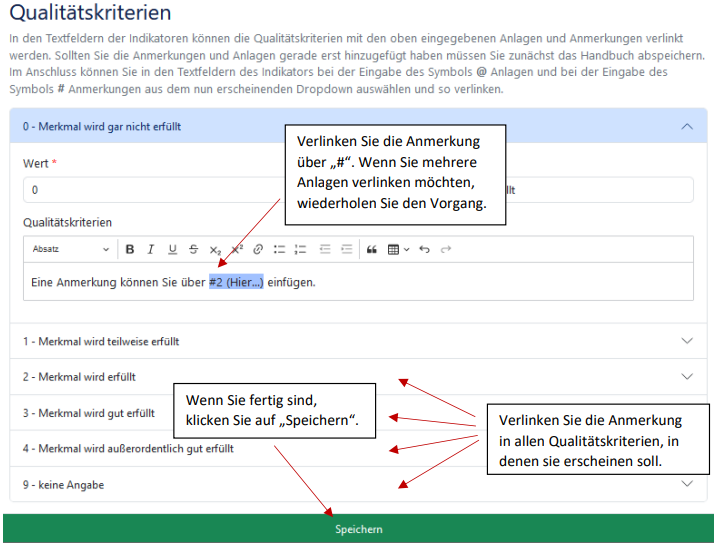Undo the last editor change
The width and height of the screenshot is (728, 557).
(x=425, y=249)
